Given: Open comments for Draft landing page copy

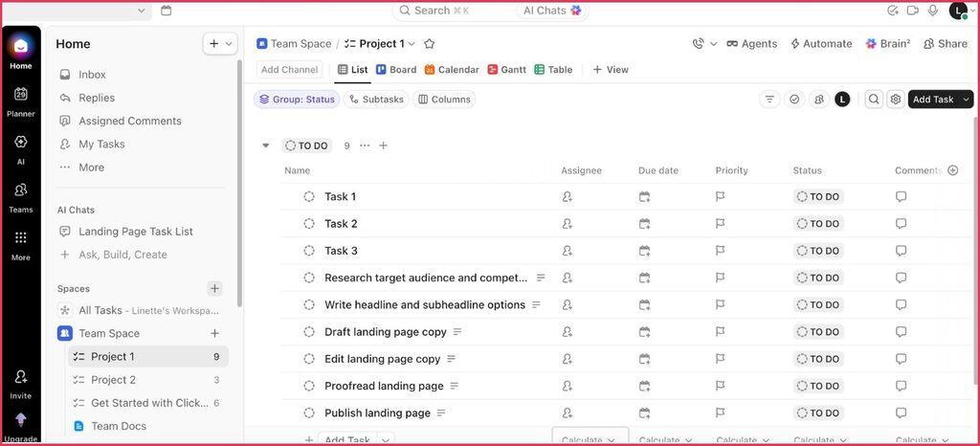Looking at the screenshot, I should point(901,332).
